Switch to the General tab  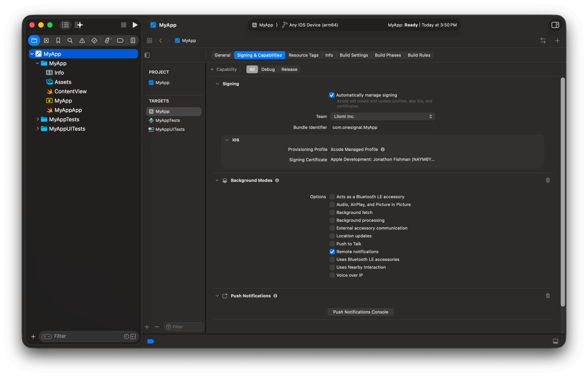point(222,55)
